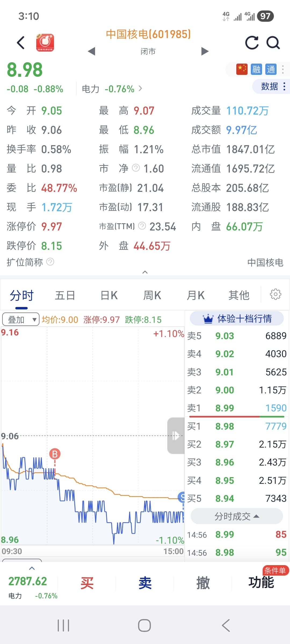Tap help icon beside 市盈(TTM)
The width and height of the screenshot is (290, 644).
coord(142,226)
